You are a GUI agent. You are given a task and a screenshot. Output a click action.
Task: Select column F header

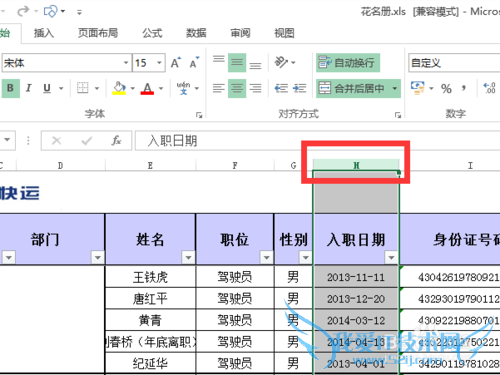point(235,165)
